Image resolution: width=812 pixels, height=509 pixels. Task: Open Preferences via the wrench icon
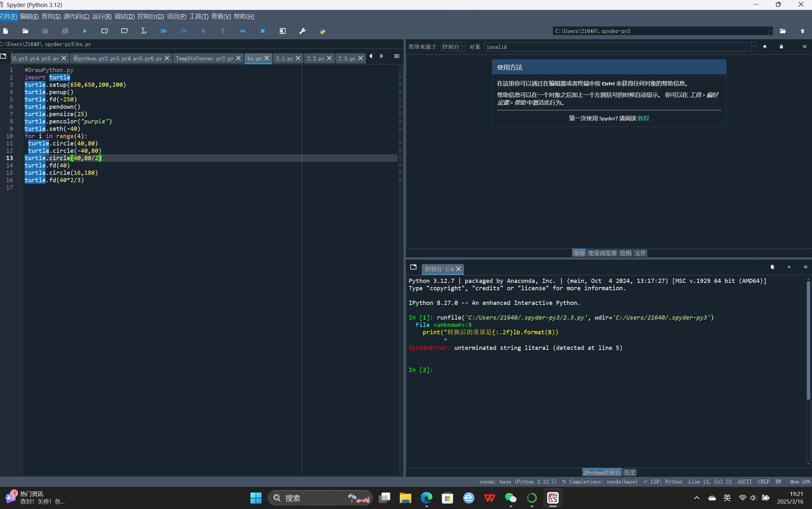click(x=302, y=31)
